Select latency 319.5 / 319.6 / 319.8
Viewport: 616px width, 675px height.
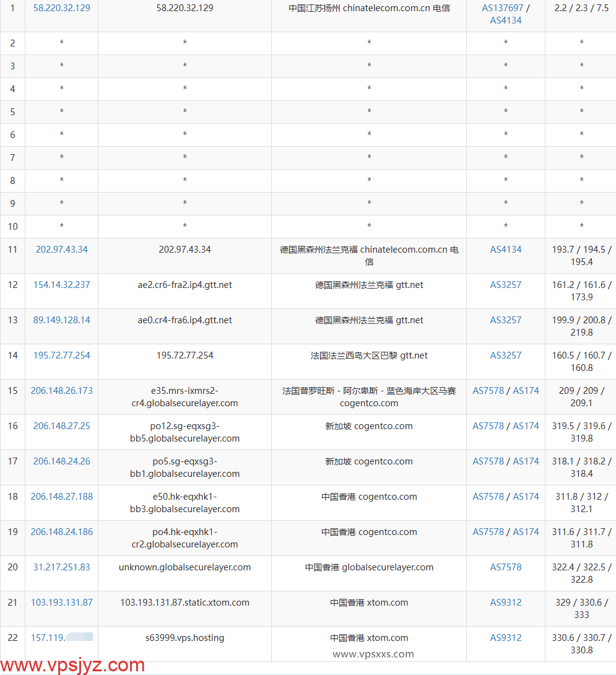(x=581, y=432)
